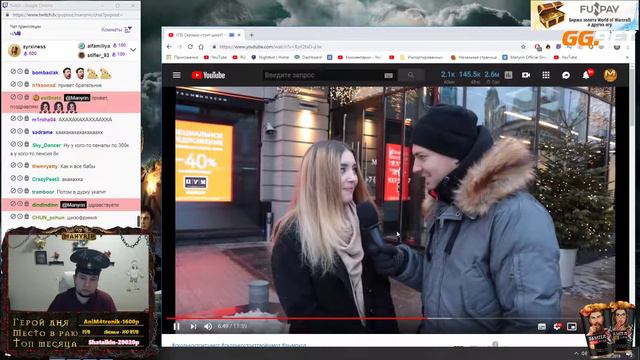Open the YouTube apps grid
Viewport: 640px width, 360px height.
[x=546, y=75]
